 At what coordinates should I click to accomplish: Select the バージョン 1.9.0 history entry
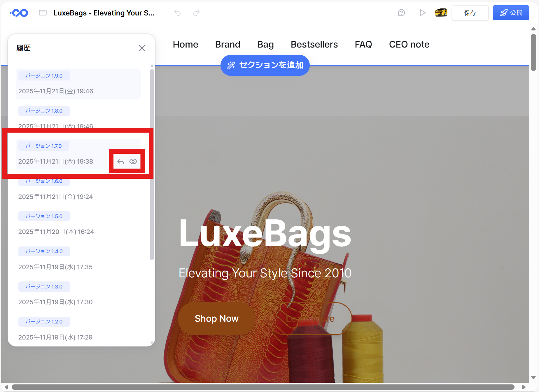[78, 84]
